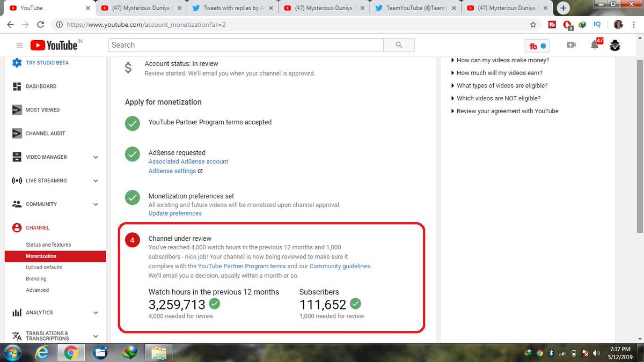Click the Try Studio Beta gear icon
This screenshot has width=644, height=362.
(x=17, y=63)
